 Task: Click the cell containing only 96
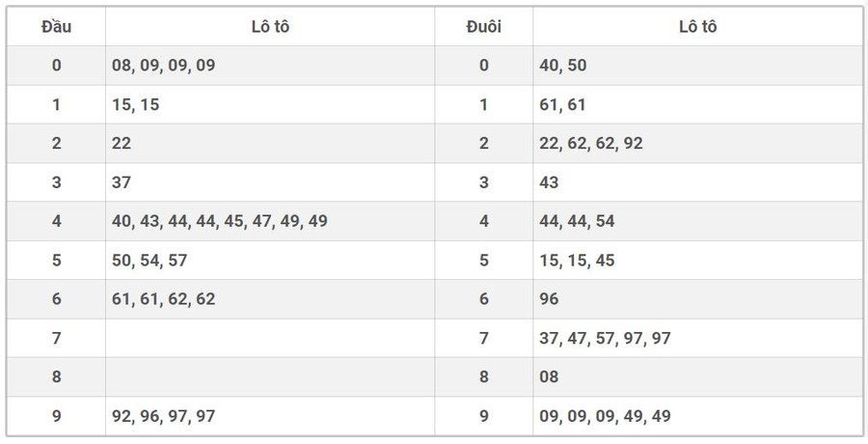550,299
